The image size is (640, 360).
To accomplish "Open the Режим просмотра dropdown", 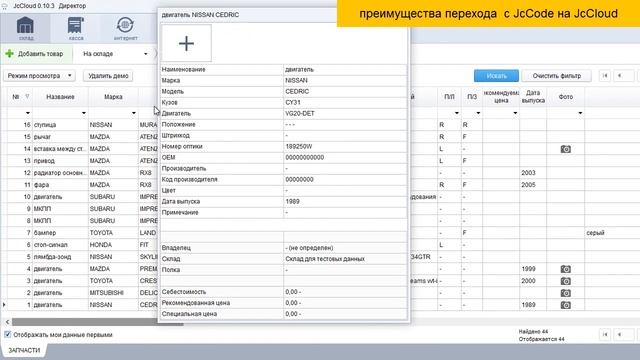I will (x=39, y=76).
